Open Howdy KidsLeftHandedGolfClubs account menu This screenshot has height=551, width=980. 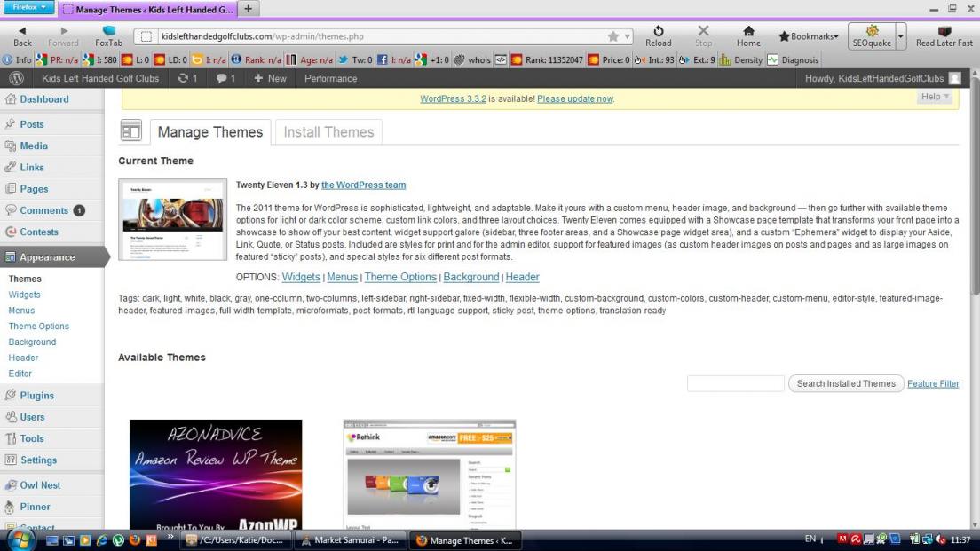click(x=882, y=78)
